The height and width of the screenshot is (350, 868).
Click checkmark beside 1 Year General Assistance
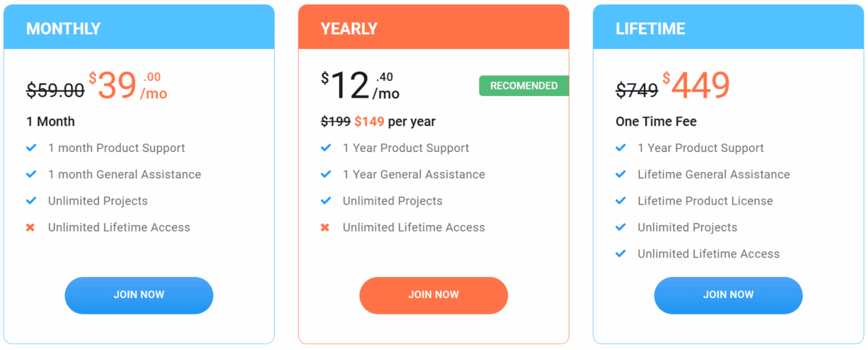pyautogui.click(x=325, y=174)
